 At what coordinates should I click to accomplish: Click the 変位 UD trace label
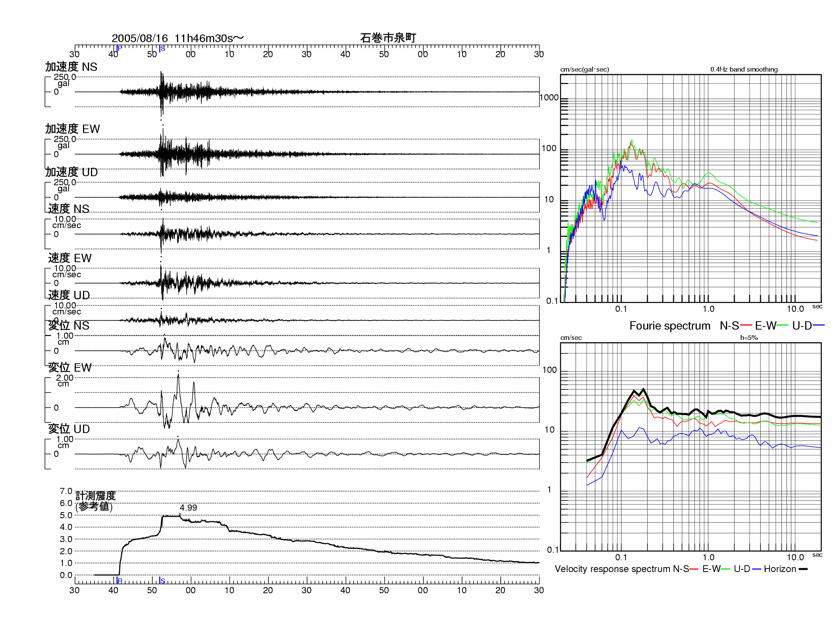(x=69, y=429)
